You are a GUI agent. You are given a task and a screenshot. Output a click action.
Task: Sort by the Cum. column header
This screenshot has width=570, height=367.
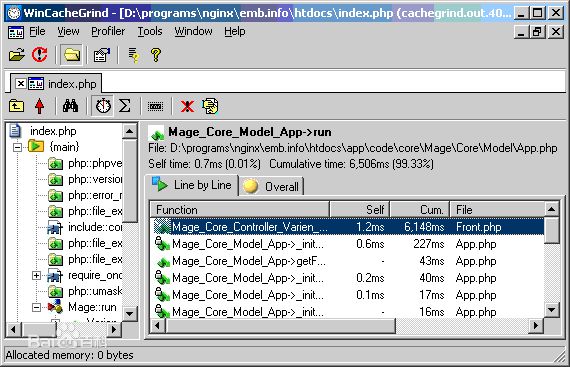click(x=420, y=210)
